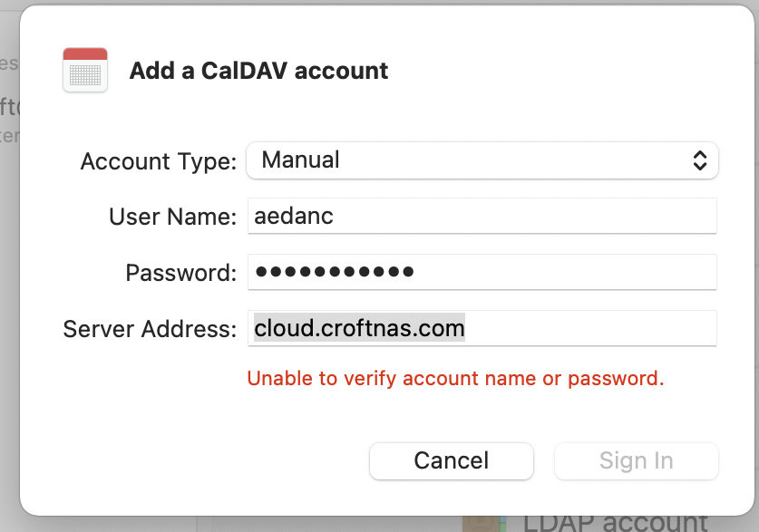Viewport: 759px width, 532px height.
Task: Click the highlighted cloud.croftnas.com text
Action: (x=359, y=327)
